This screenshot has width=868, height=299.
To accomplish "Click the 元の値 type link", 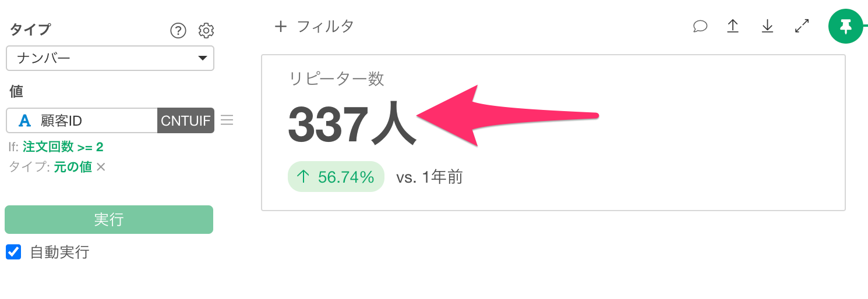I will 73,167.
